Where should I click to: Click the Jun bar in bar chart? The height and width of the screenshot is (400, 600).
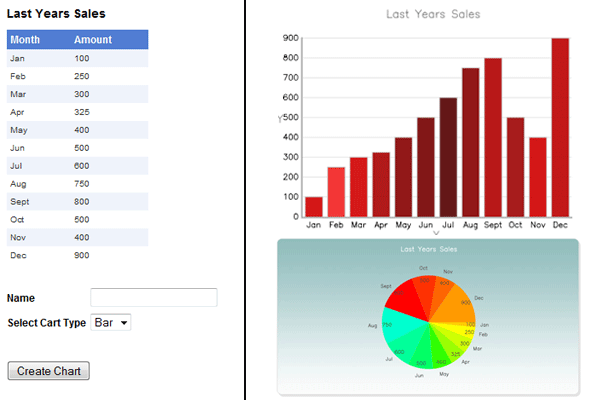426,167
